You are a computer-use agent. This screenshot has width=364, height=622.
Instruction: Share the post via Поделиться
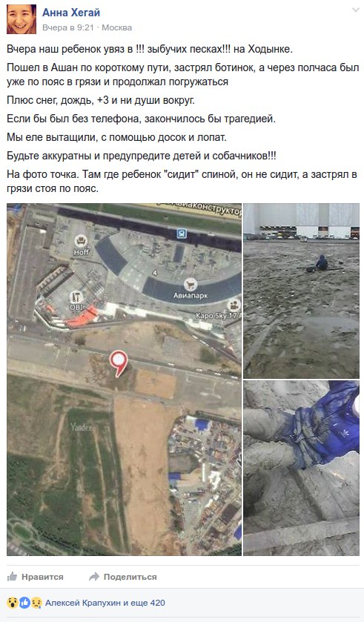(122, 577)
